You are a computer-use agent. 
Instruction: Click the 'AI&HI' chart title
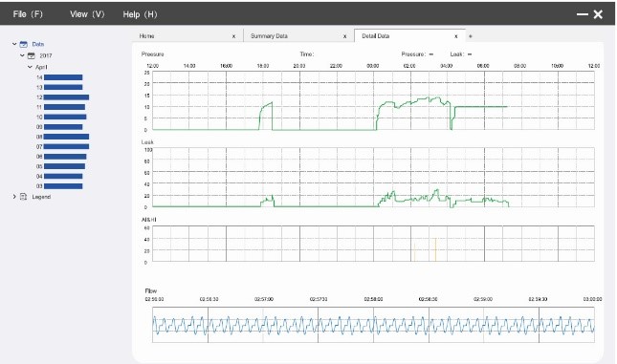(x=148, y=220)
